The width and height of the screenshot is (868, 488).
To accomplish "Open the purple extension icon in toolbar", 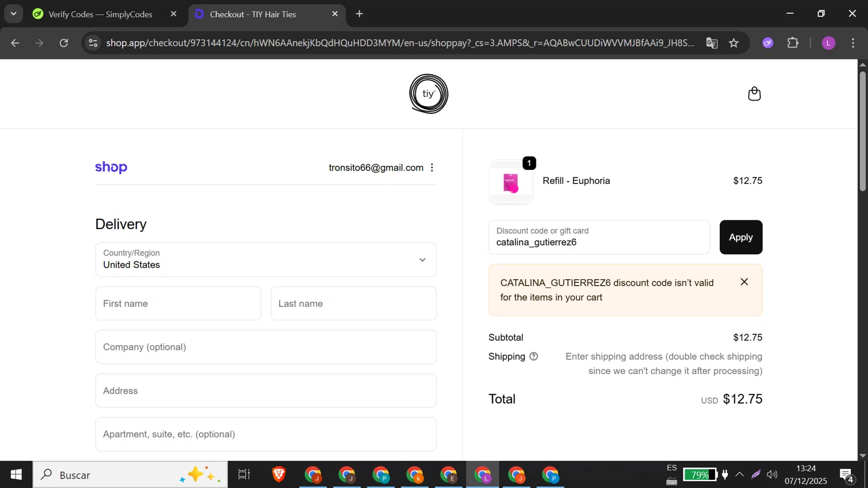I will tap(768, 43).
